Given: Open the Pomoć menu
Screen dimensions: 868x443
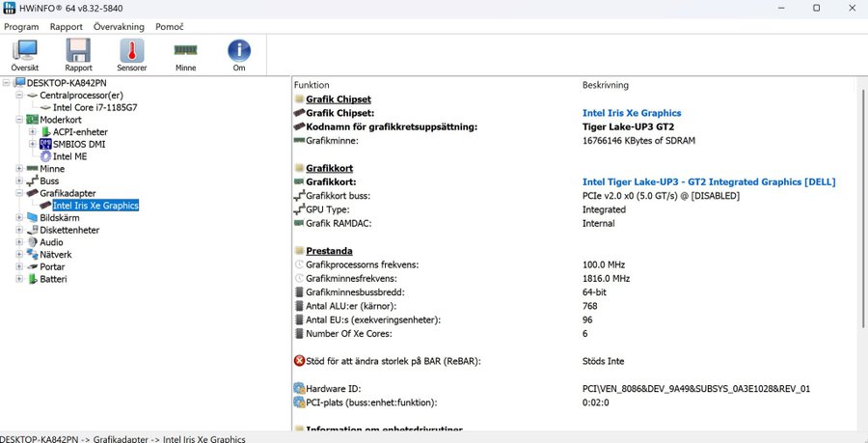Looking at the screenshot, I should pos(168,27).
